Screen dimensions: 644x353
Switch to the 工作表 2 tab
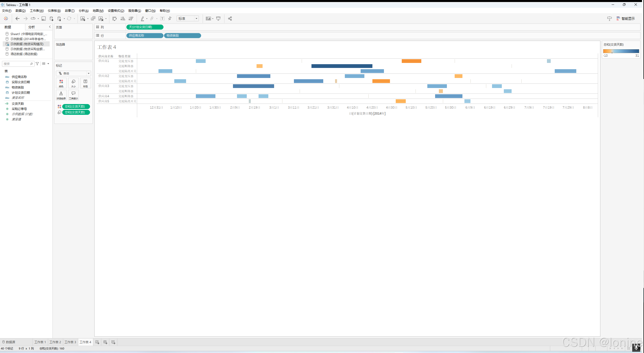pyautogui.click(x=55, y=342)
